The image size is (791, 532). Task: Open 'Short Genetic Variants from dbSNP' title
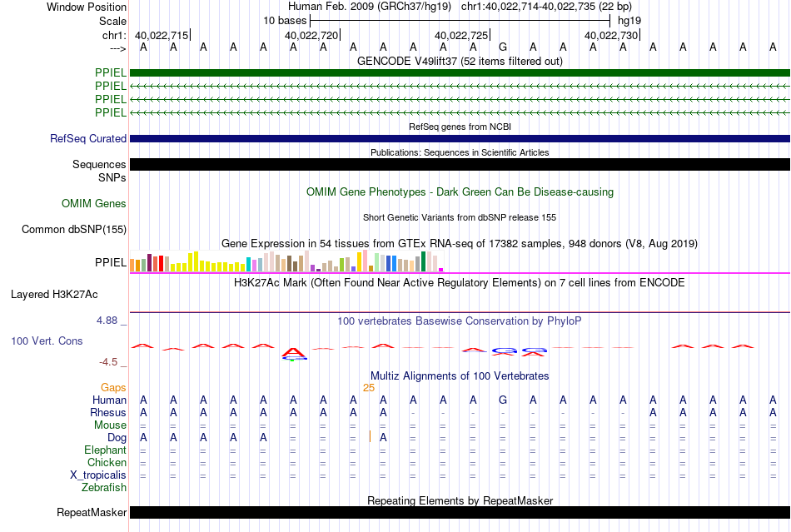click(x=460, y=217)
